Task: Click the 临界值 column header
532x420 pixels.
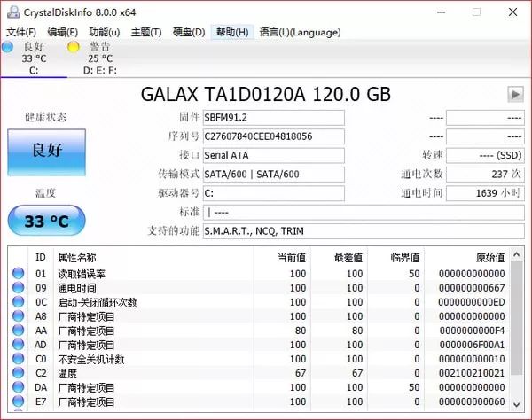Action: [395, 257]
